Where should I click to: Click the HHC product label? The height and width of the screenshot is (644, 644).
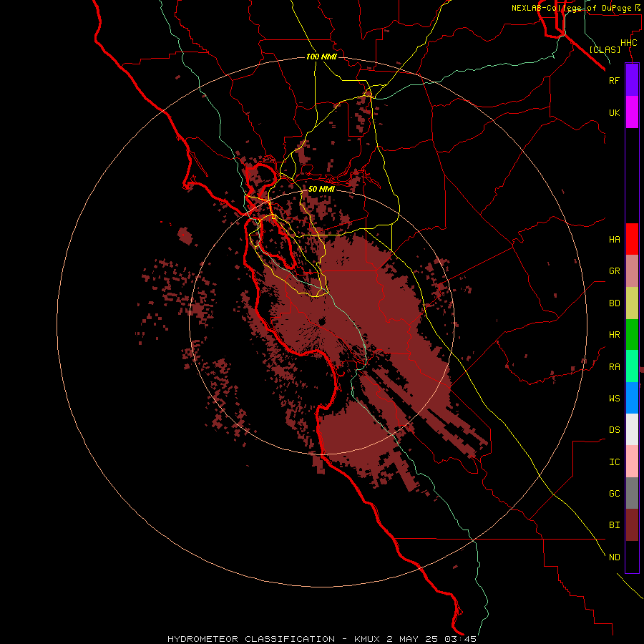[x=628, y=43]
